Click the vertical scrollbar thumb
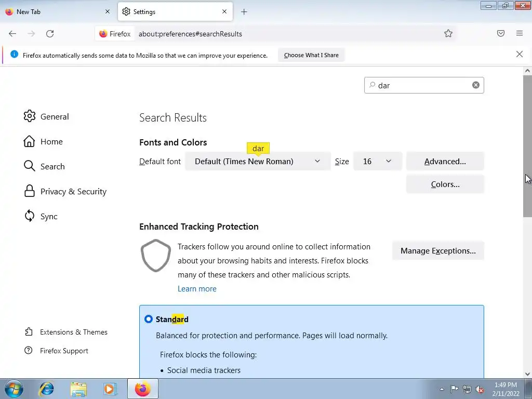 click(527, 146)
